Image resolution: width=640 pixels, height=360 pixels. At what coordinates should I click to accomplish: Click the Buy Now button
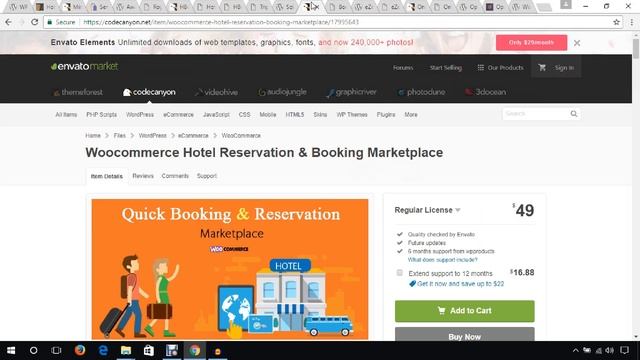tap(464, 334)
